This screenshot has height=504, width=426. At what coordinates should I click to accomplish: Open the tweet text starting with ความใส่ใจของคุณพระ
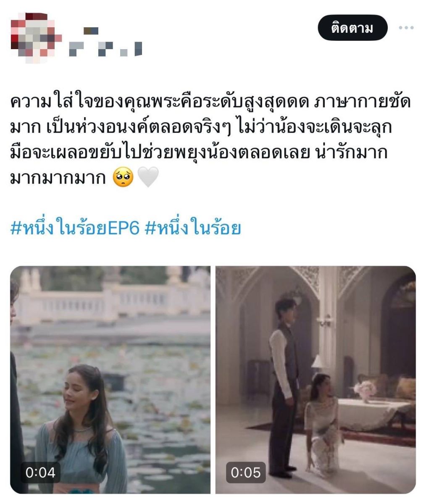[210, 140]
